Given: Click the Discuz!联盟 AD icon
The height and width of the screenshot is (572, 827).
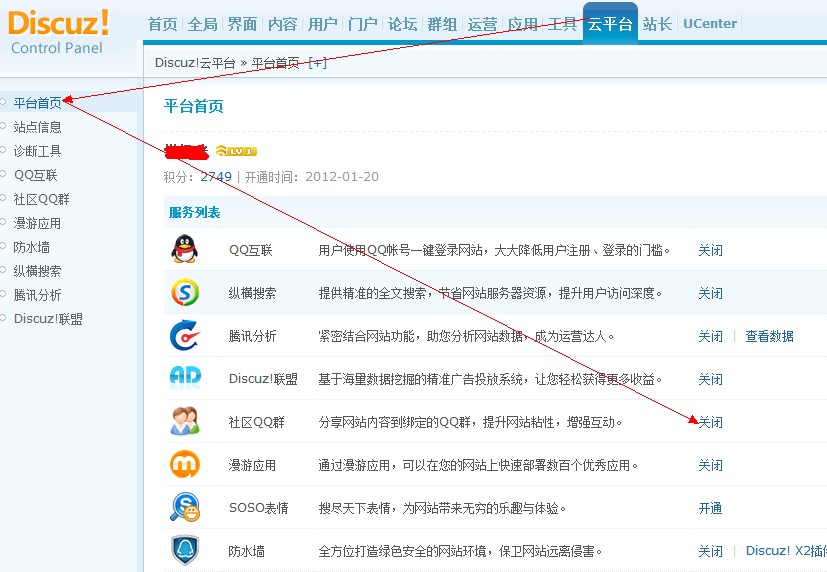Looking at the screenshot, I should point(185,377).
